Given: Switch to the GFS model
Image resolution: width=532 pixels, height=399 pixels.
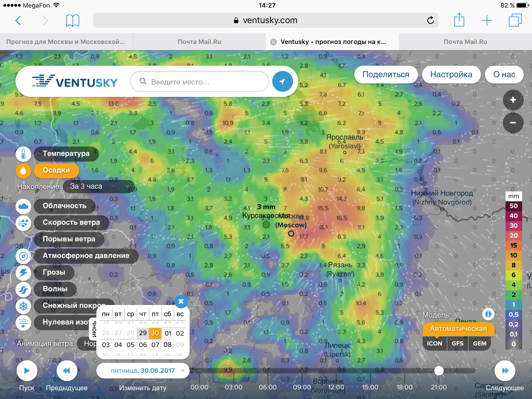Looking at the screenshot, I should click(457, 343).
